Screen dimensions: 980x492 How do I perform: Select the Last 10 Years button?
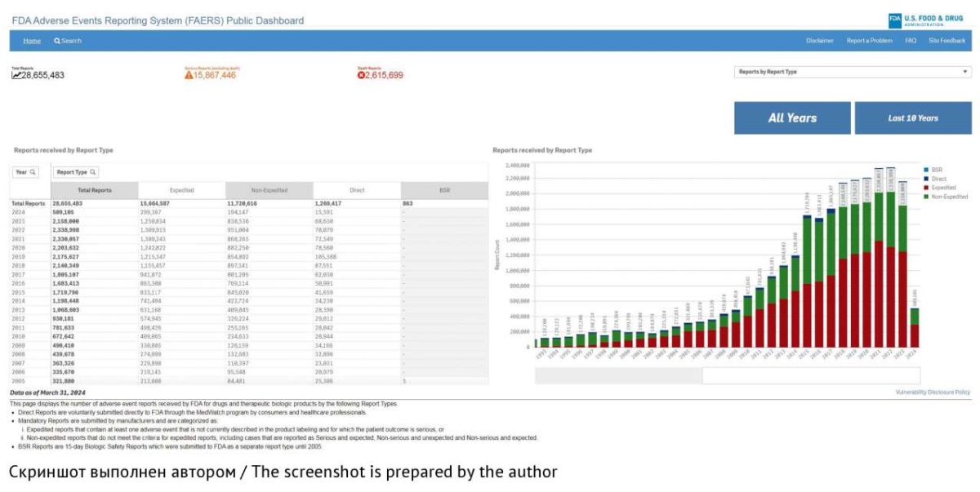pos(913,117)
